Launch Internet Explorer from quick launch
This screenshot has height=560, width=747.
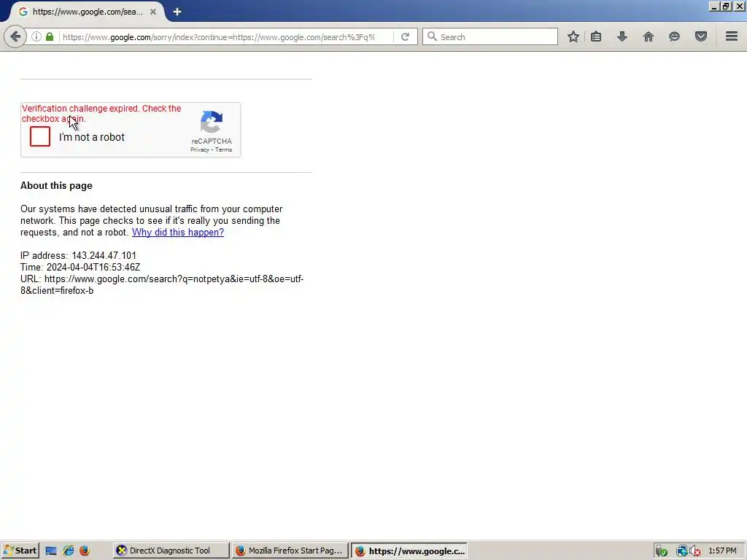pos(68,551)
